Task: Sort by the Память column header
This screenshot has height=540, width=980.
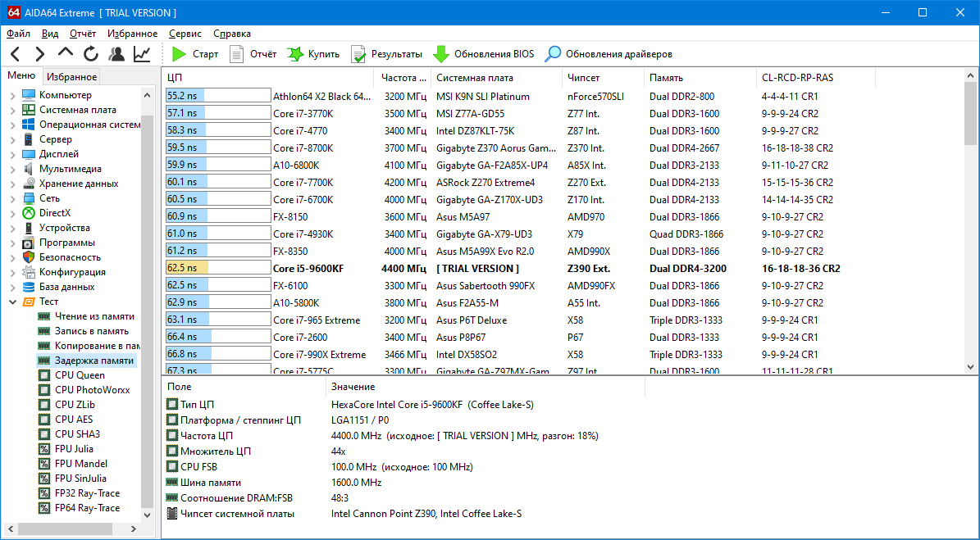Action: point(700,78)
